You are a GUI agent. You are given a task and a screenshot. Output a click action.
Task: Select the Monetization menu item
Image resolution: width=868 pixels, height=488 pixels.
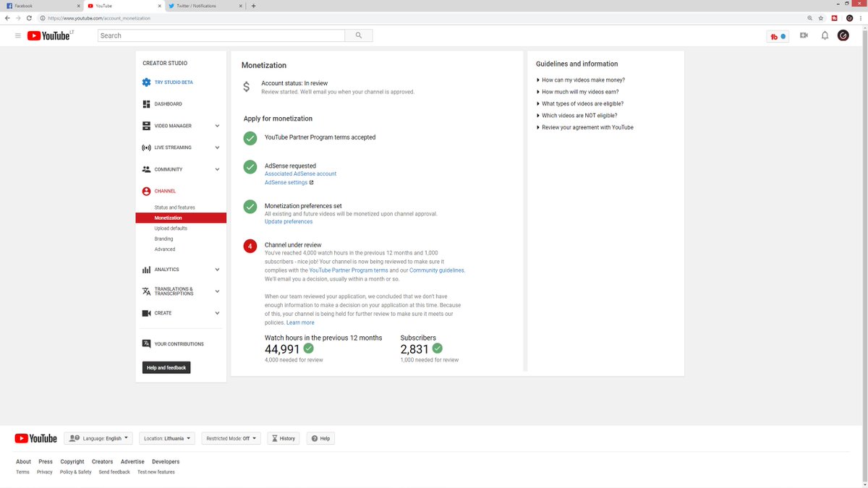point(181,218)
